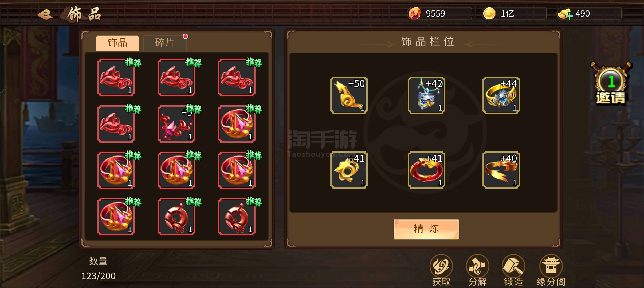Select the equipped +40 golden ribbon accessory

(x=501, y=170)
